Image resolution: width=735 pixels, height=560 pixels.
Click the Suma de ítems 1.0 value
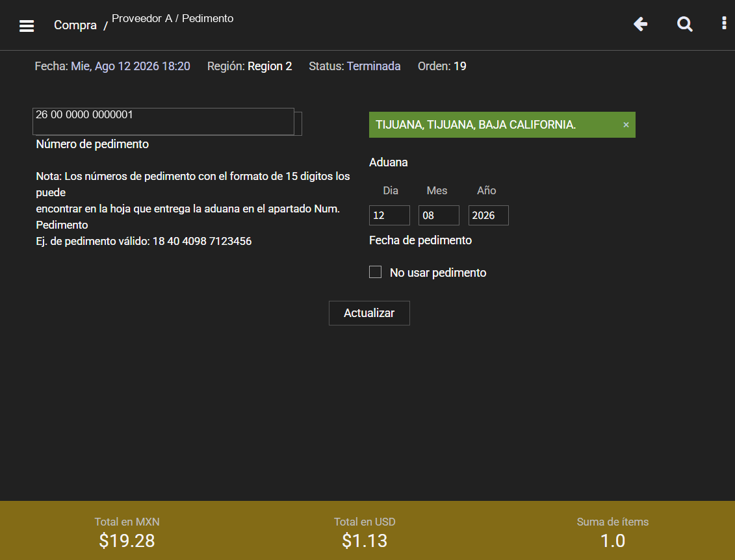point(613,541)
